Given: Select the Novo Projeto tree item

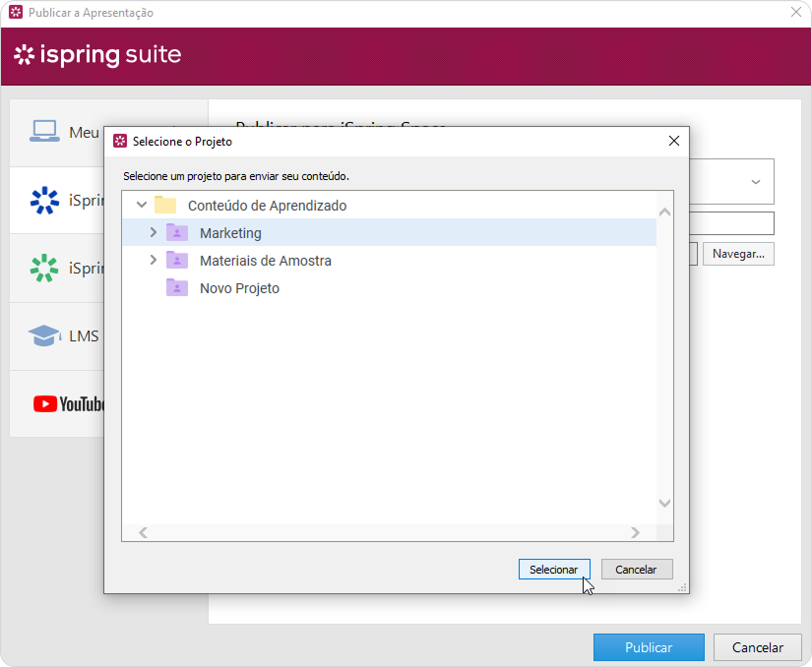Looking at the screenshot, I should pos(239,288).
